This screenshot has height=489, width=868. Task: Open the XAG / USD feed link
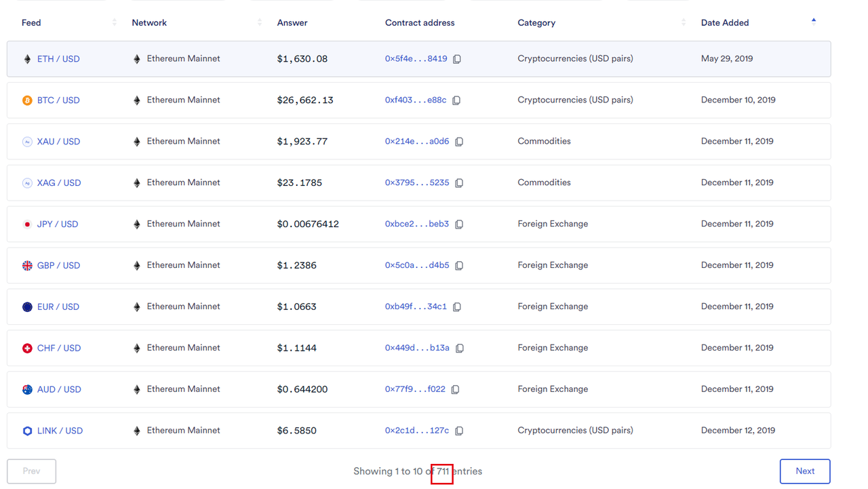59,183
